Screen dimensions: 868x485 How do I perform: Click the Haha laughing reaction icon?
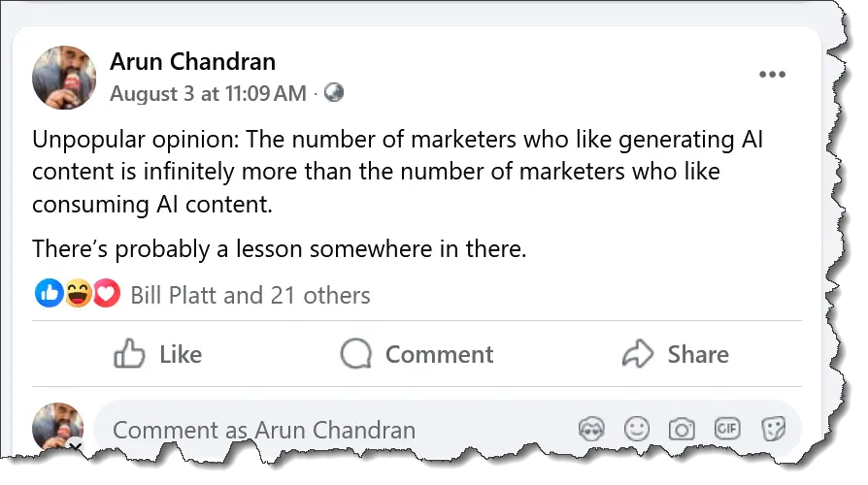(x=78, y=294)
